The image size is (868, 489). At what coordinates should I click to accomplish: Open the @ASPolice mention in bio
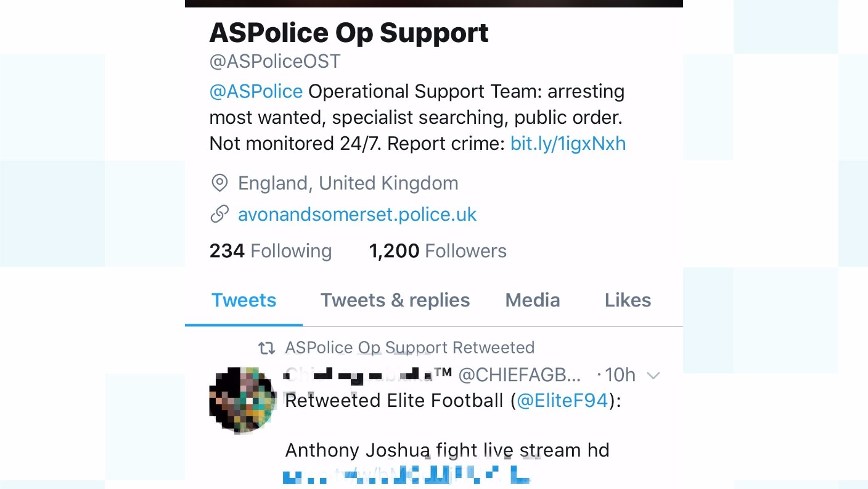point(256,91)
